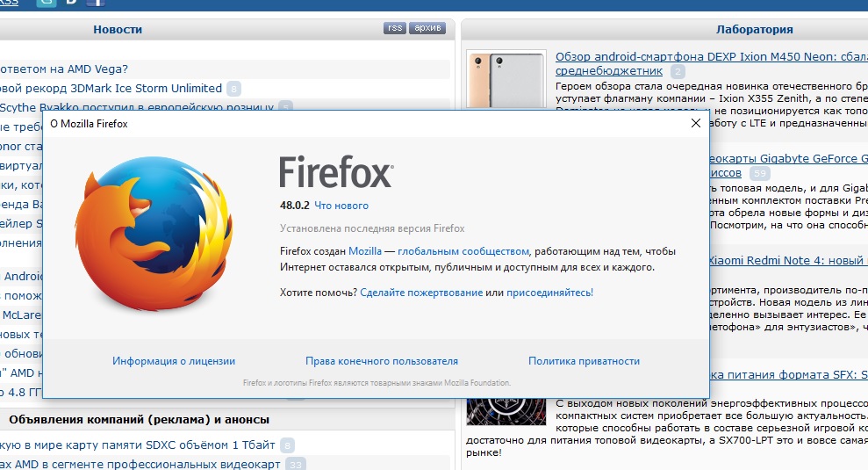Open 'Информация о лицензии' link
The height and width of the screenshot is (470, 868).
(174, 361)
